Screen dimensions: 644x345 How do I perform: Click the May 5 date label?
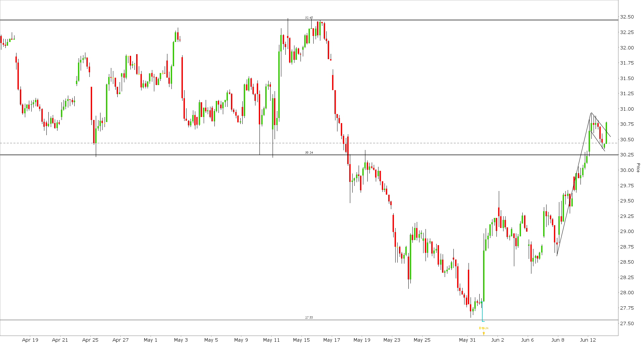click(211, 340)
